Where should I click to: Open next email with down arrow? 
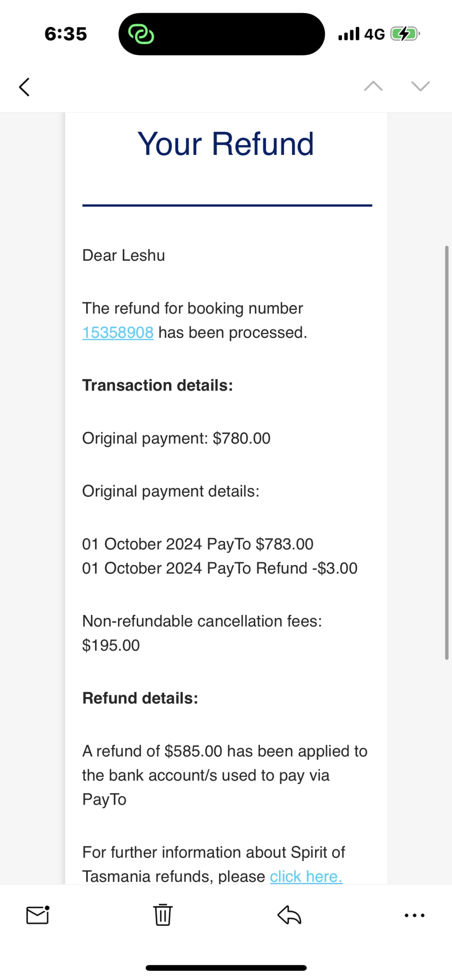click(x=420, y=86)
